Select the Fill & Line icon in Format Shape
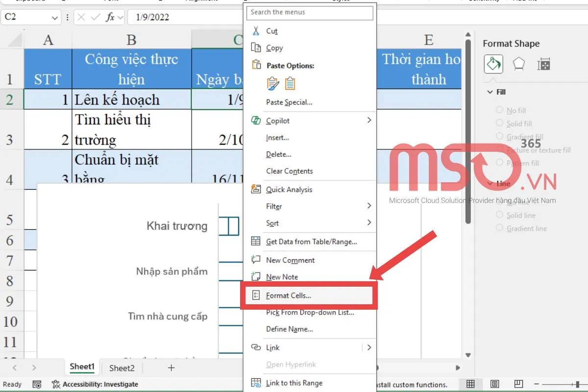Screen dimensions: 588x392 493,64
